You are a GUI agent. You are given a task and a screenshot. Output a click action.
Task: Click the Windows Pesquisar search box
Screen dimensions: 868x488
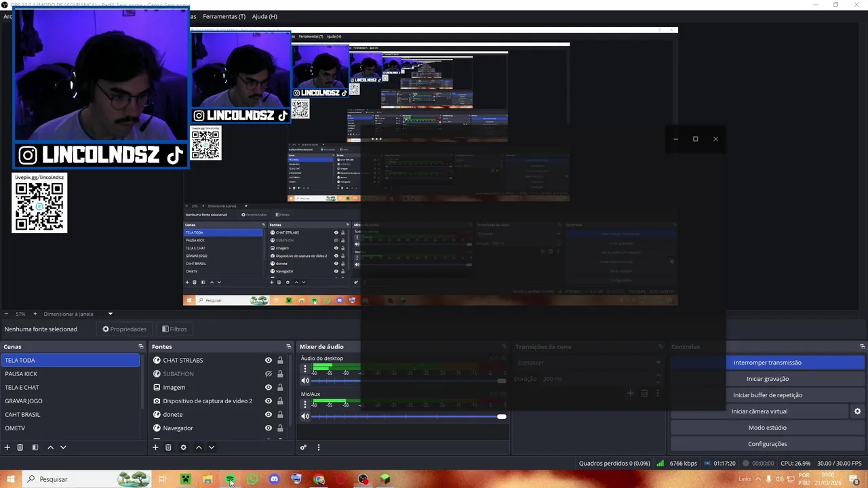(88, 479)
